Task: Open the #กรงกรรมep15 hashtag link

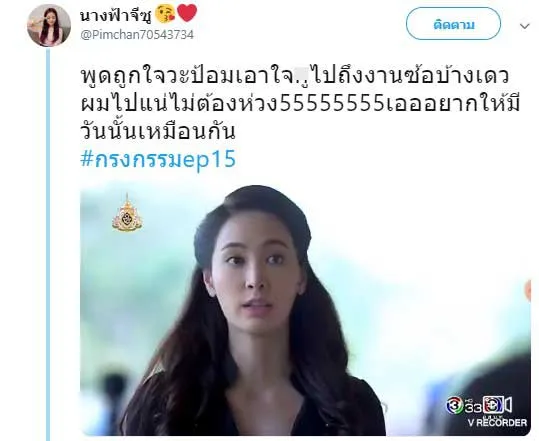Action: (158, 159)
